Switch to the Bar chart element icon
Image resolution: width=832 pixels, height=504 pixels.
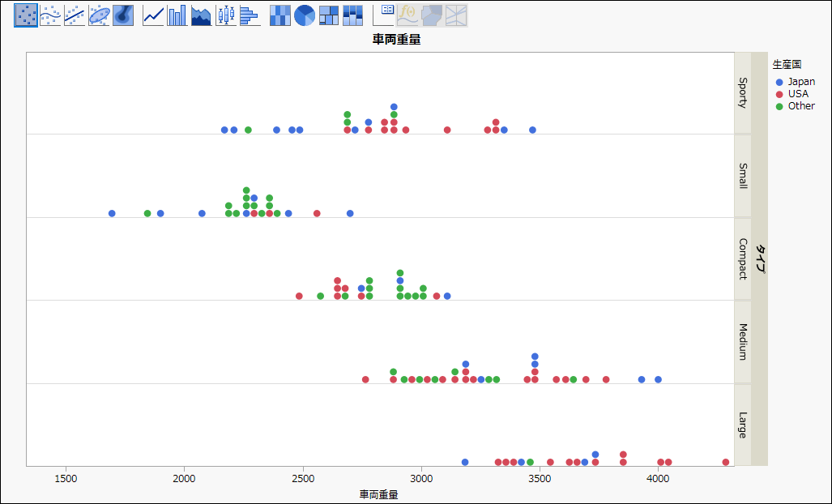pyautogui.click(x=177, y=15)
